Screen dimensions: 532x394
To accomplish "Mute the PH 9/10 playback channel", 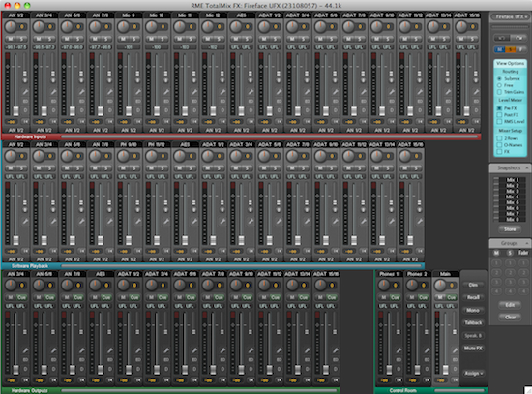I will pyautogui.click(x=124, y=168).
